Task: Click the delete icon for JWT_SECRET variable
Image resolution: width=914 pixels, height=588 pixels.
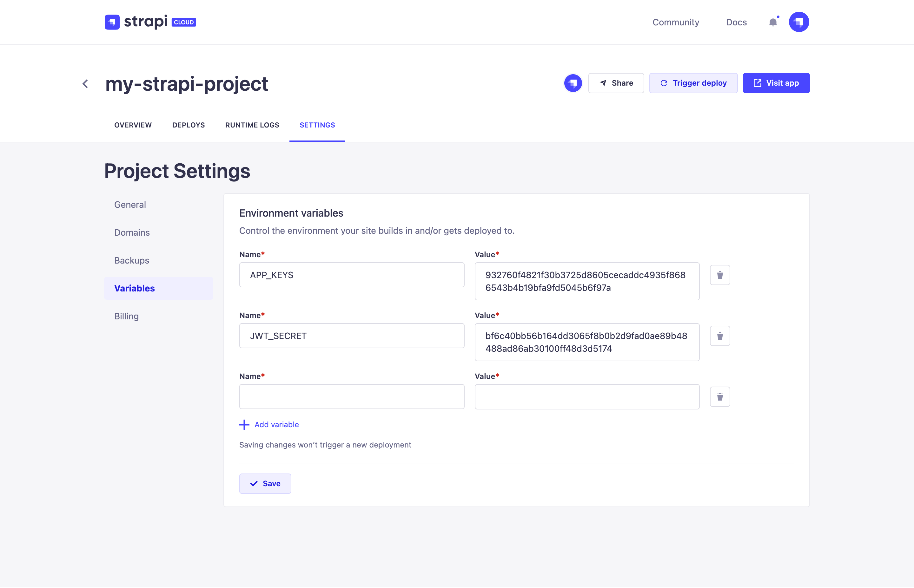Action: point(719,336)
